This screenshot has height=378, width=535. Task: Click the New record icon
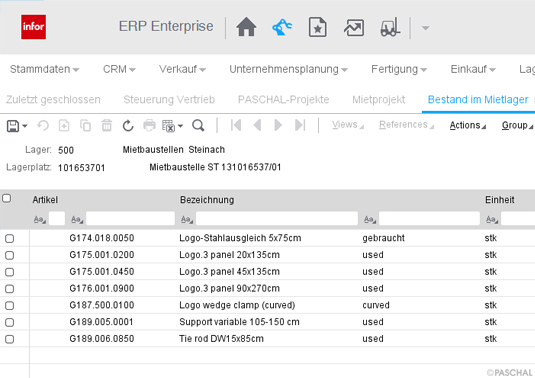(64, 126)
